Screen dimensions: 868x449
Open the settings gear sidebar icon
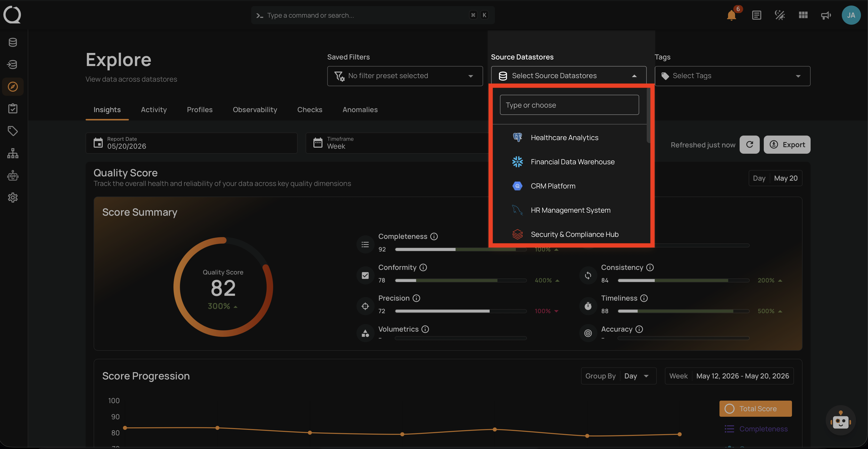(x=13, y=198)
